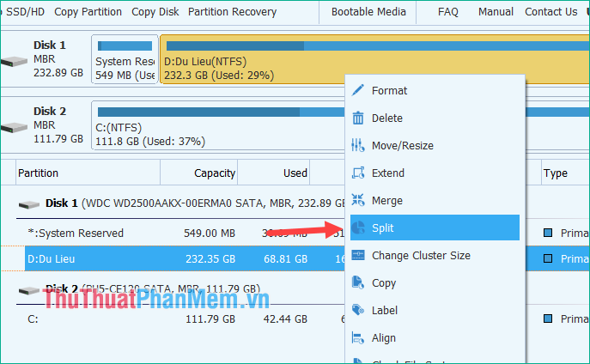The width and height of the screenshot is (590, 364).
Task: Click the D:Du Lieu usage bar
Action: [378, 45]
